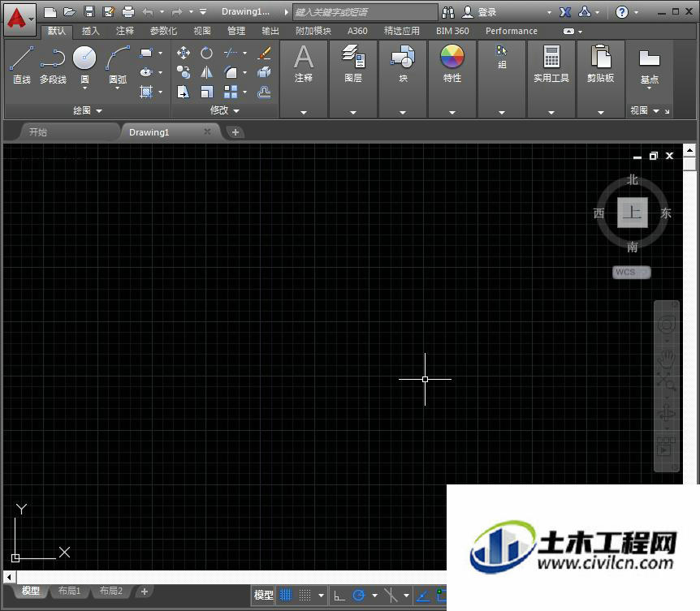Viewport: 700px width, 611px height.
Task: Open the WCS coordinate system dropdown
Action: [632, 272]
